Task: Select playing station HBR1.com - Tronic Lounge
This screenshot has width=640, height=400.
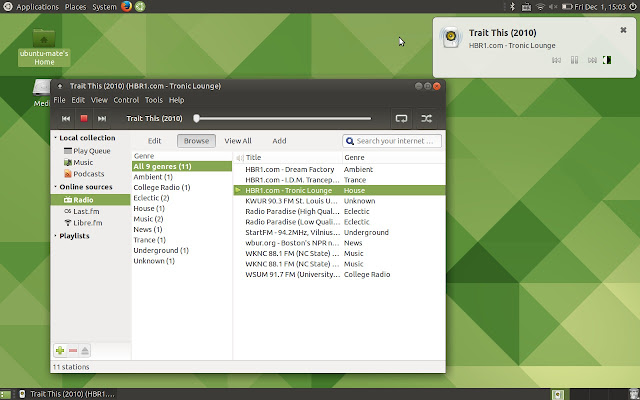Action: point(340,191)
